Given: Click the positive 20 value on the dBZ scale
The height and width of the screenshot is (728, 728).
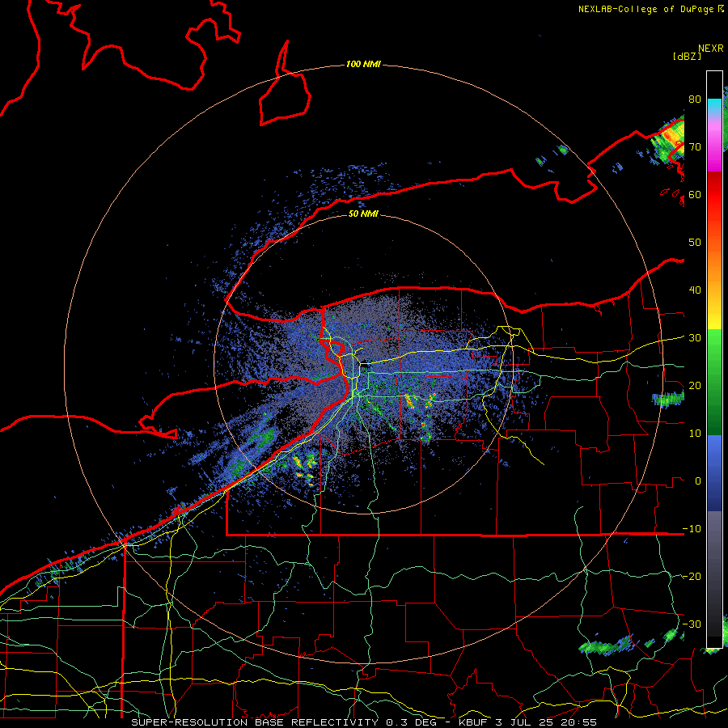Looking at the screenshot, I should click(695, 385).
